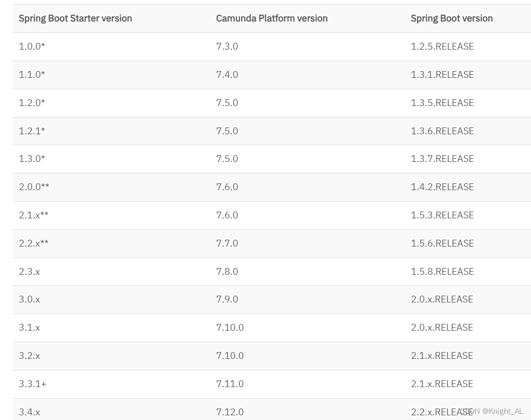Image resolution: width=531 pixels, height=420 pixels.
Task: Select the cell 1.3.6.RELEASE
Action: (x=442, y=131)
